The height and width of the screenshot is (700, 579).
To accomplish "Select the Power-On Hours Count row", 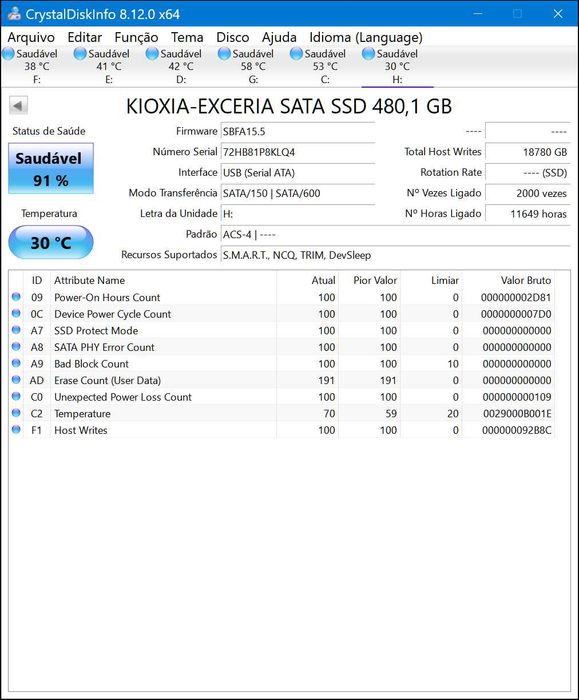I will [282, 297].
